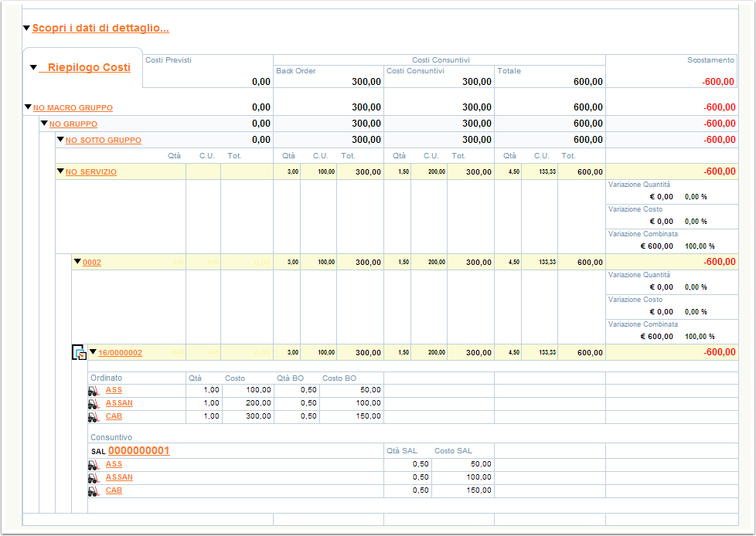Open the 16/0000002 order link
The height and width of the screenshot is (536, 756).
[x=120, y=352]
